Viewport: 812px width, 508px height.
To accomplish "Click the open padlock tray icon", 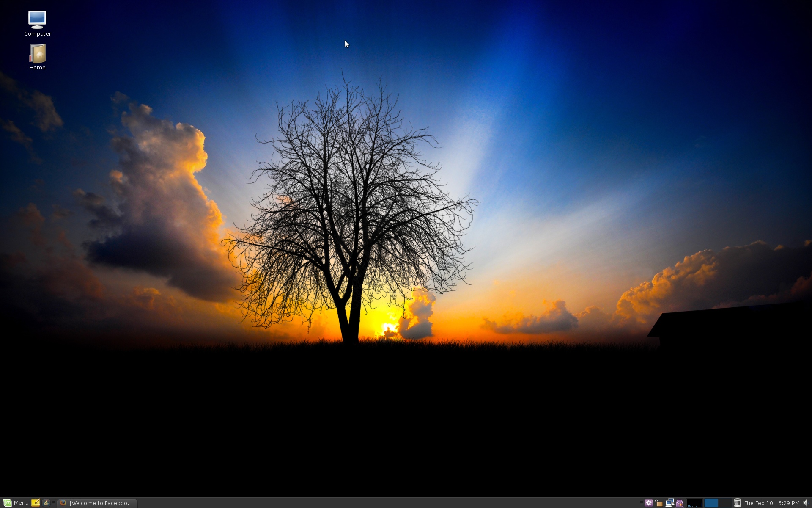I will (658, 503).
